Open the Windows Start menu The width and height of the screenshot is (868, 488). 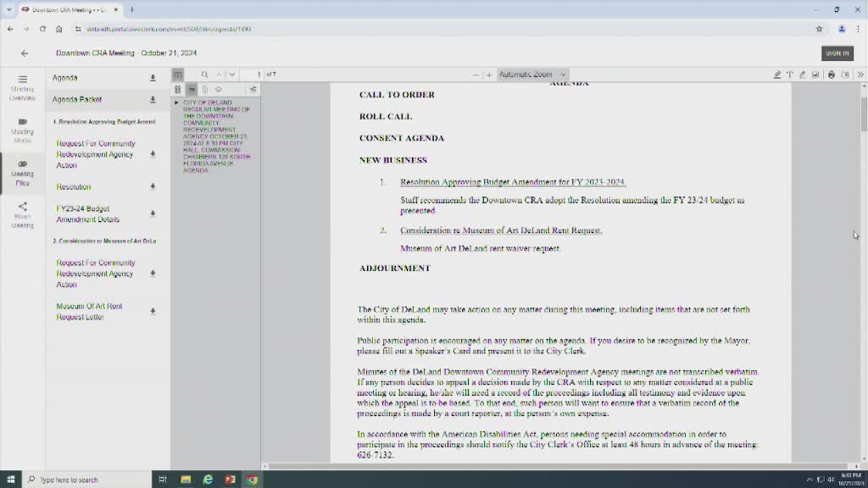point(10,480)
